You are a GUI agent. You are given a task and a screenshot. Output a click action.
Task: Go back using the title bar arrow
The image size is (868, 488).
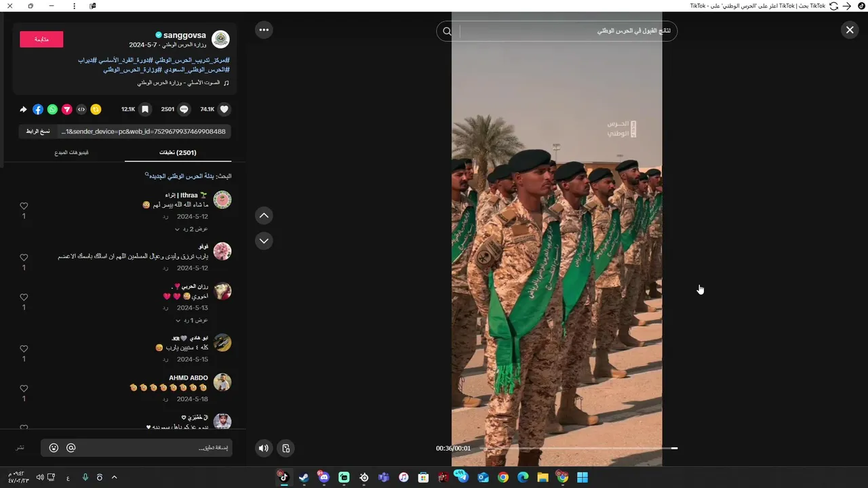pyautogui.click(x=847, y=5)
